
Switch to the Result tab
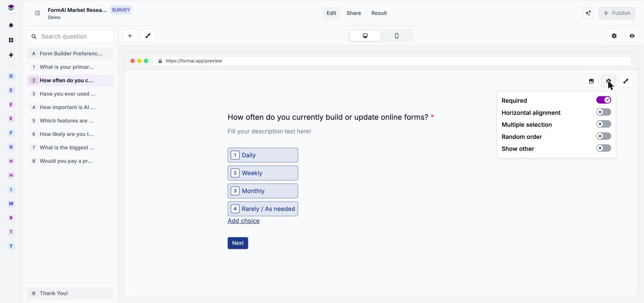(x=379, y=13)
